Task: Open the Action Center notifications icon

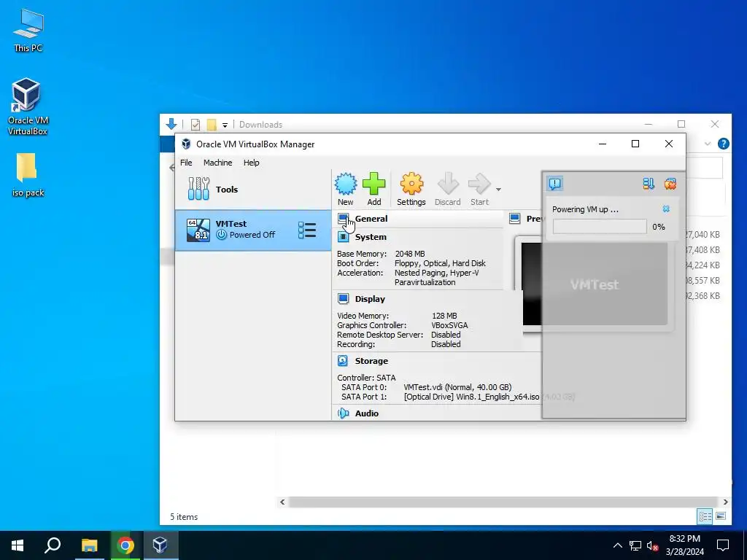Action: 723,545
